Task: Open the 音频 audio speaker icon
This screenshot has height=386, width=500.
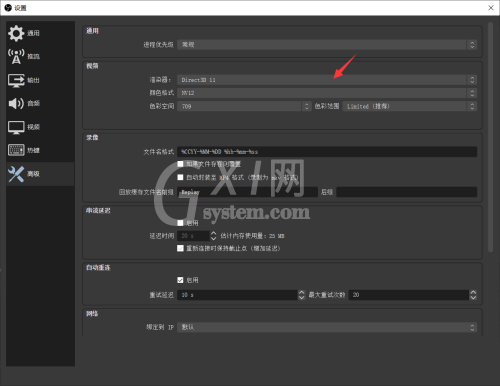Action: [x=16, y=103]
